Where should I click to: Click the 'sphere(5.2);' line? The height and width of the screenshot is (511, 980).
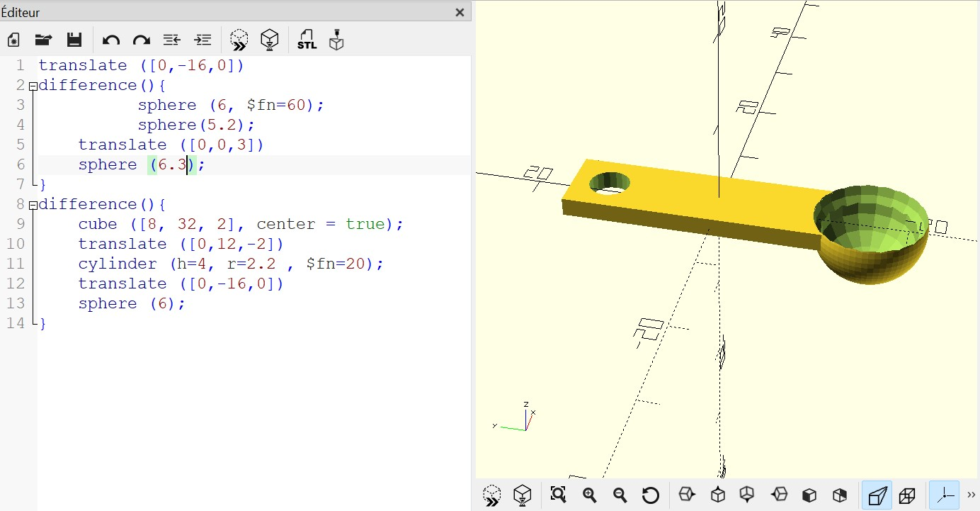pyautogui.click(x=196, y=125)
